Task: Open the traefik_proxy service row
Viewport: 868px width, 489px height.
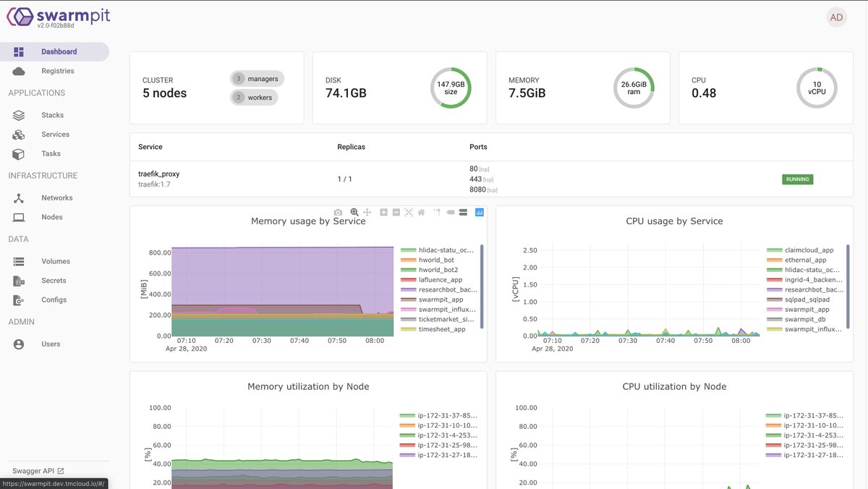Action: (x=159, y=174)
